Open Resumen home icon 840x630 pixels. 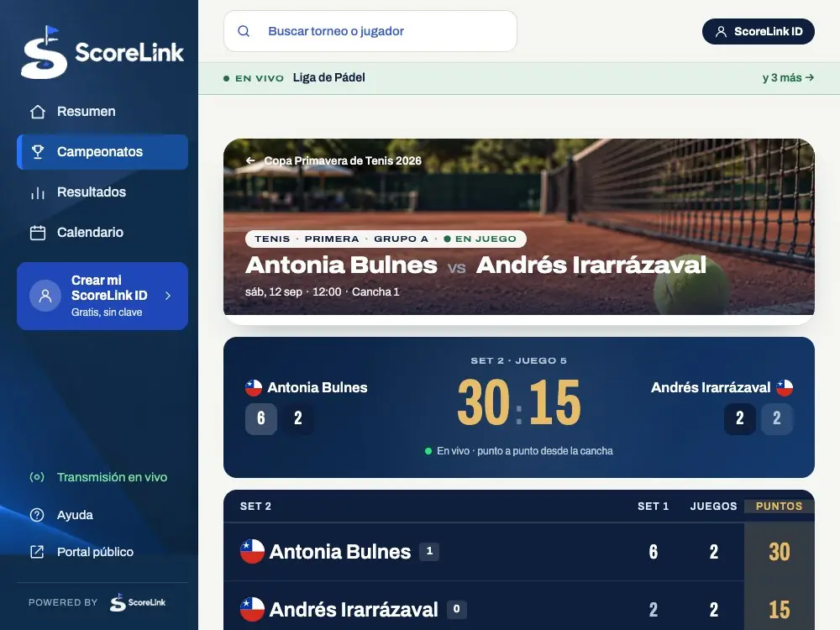coord(38,112)
